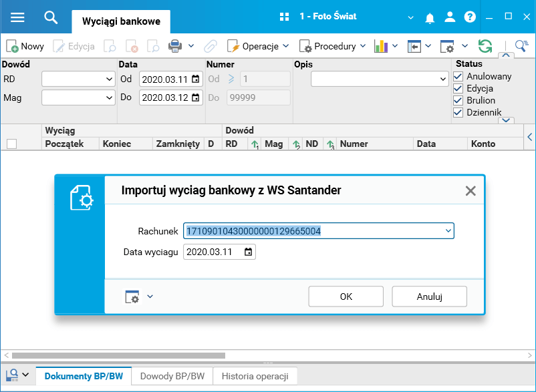Click the search magnifier in title bar

click(x=51, y=17)
